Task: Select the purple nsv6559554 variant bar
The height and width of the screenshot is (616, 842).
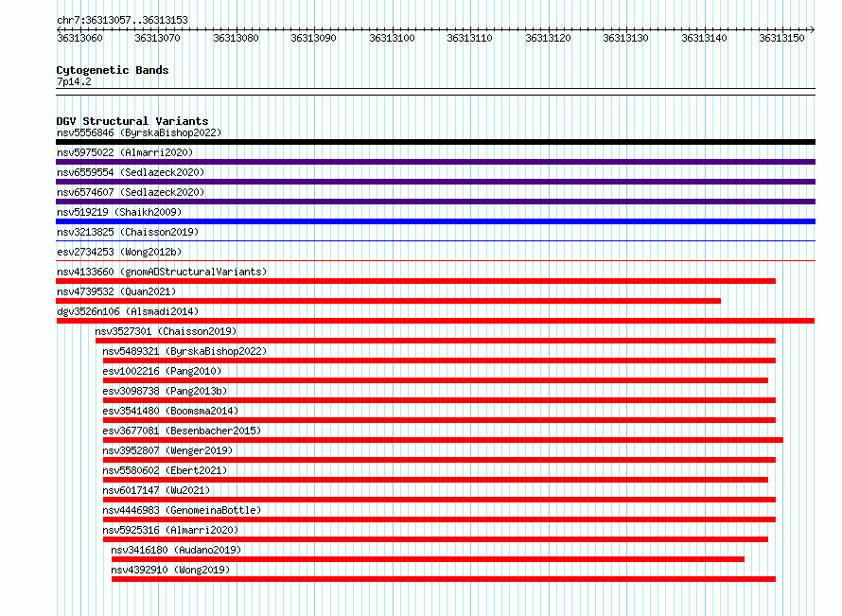Action: (435, 182)
